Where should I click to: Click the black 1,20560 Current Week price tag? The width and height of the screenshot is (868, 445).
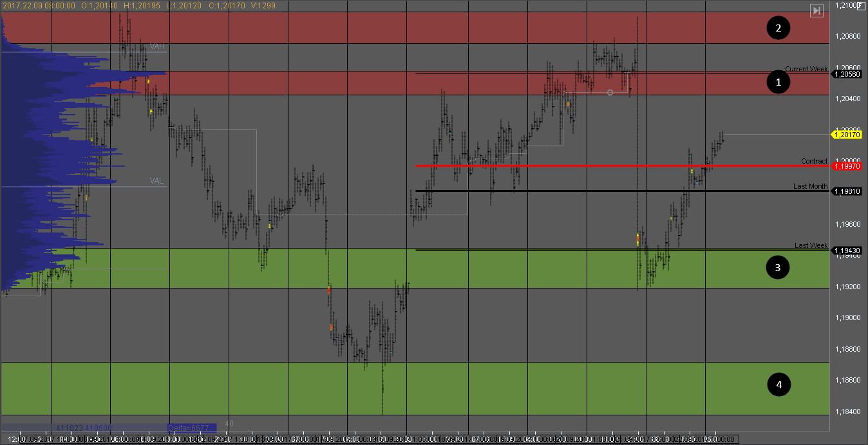pyautogui.click(x=847, y=74)
